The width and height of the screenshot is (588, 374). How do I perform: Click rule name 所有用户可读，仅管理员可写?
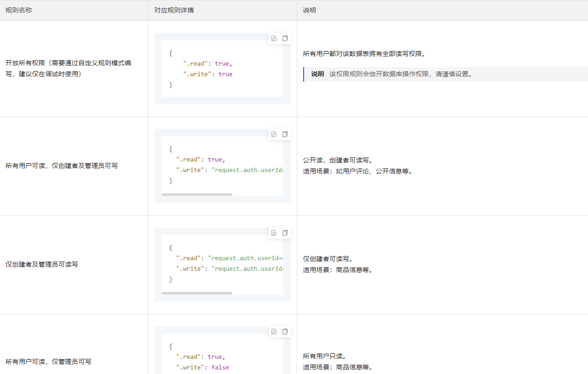pos(48,362)
